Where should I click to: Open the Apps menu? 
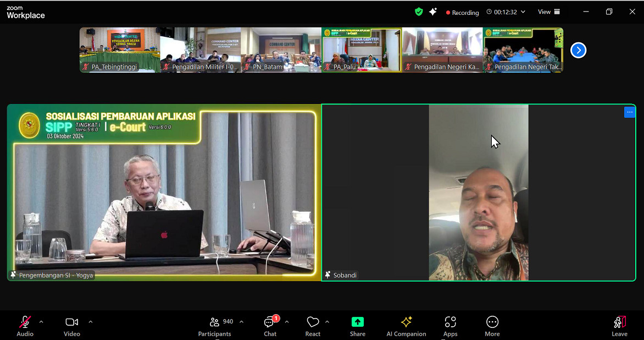450,325
